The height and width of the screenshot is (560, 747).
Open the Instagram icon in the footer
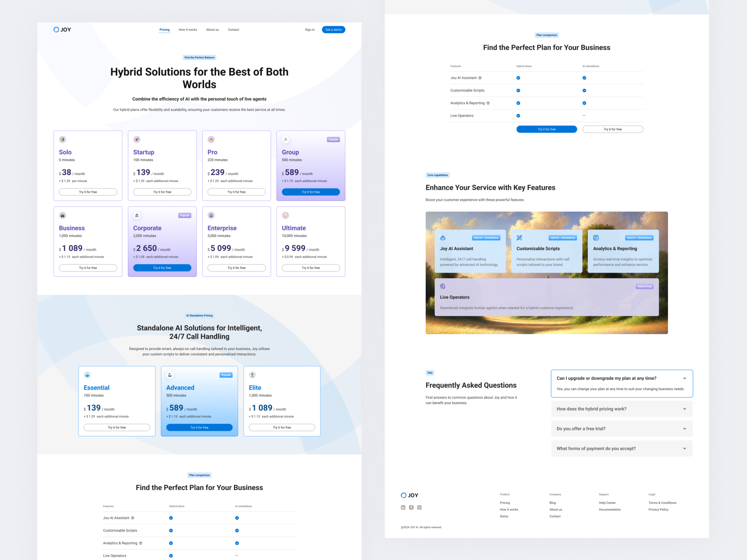pyautogui.click(x=419, y=508)
